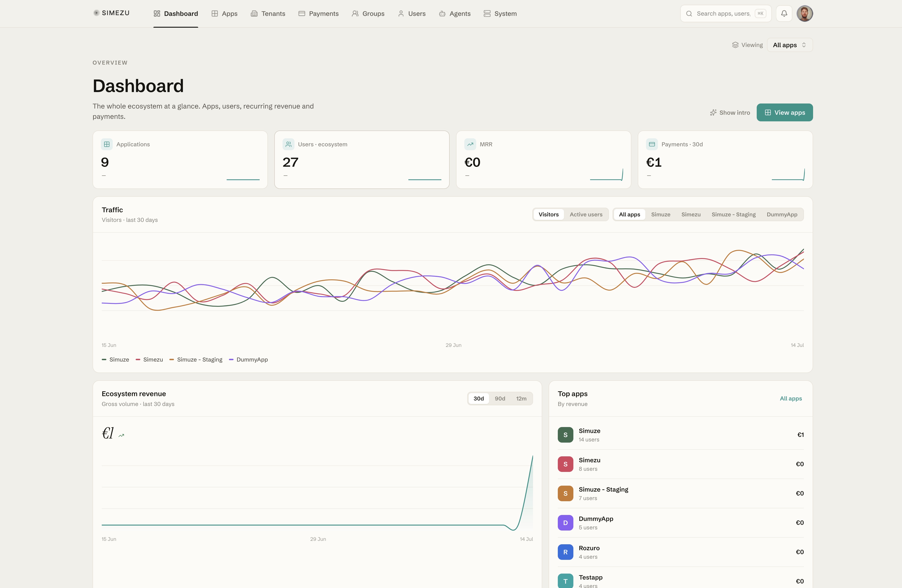Open the Payments 30d stat card

(x=725, y=160)
